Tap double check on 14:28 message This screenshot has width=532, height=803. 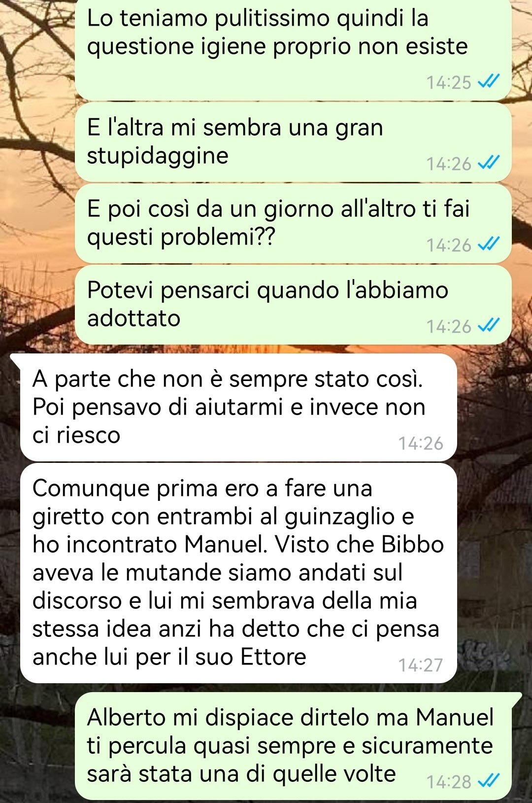pos(489,781)
